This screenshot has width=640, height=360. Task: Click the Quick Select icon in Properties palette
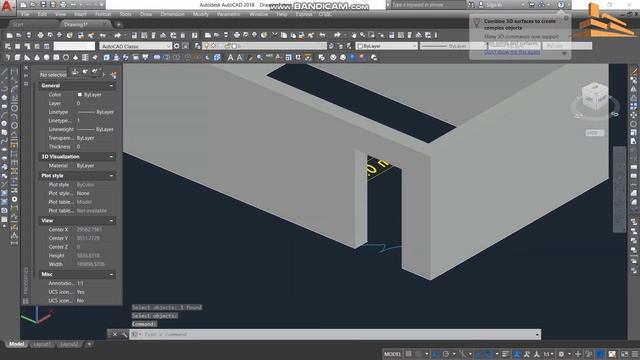click(x=113, y=75)
